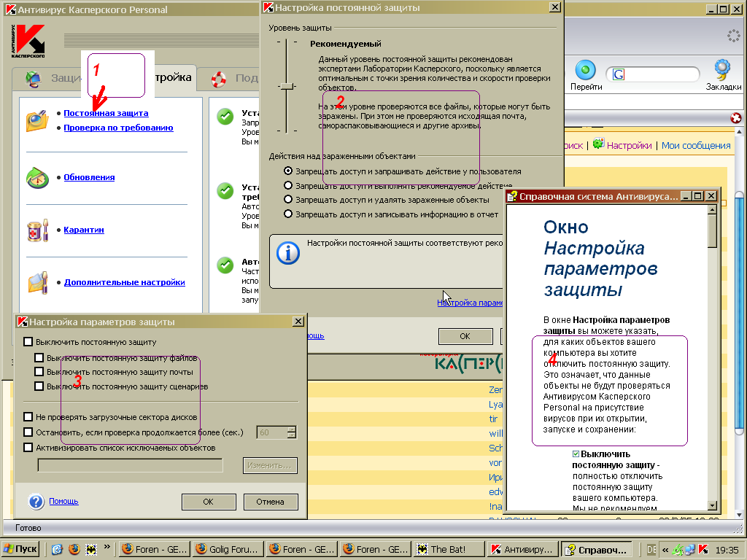
Task: Tick Выключить постоянную защиту файлов
Action: [x=39, y=357]
